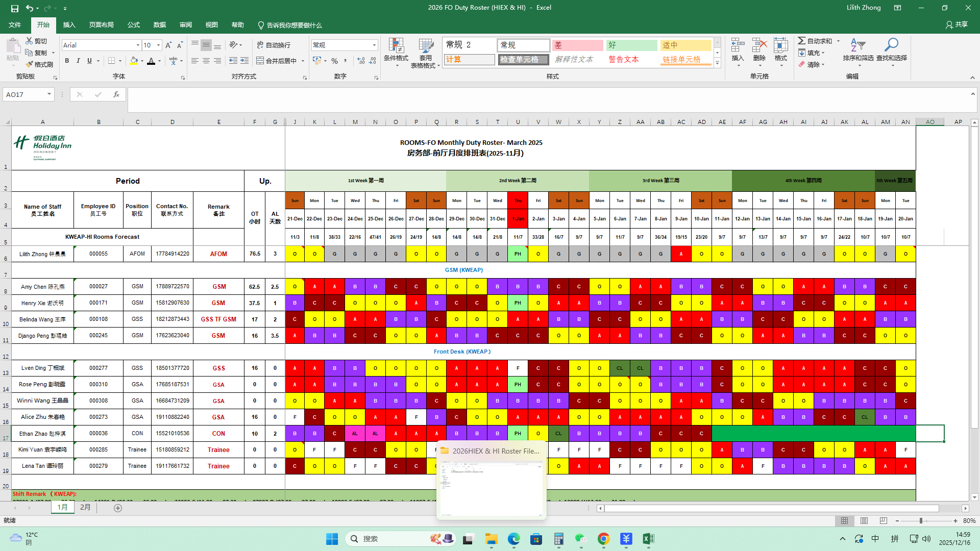980x551 pixels.
Task: Open the Name Box dropdown arrow
Action: click(49, 94)
